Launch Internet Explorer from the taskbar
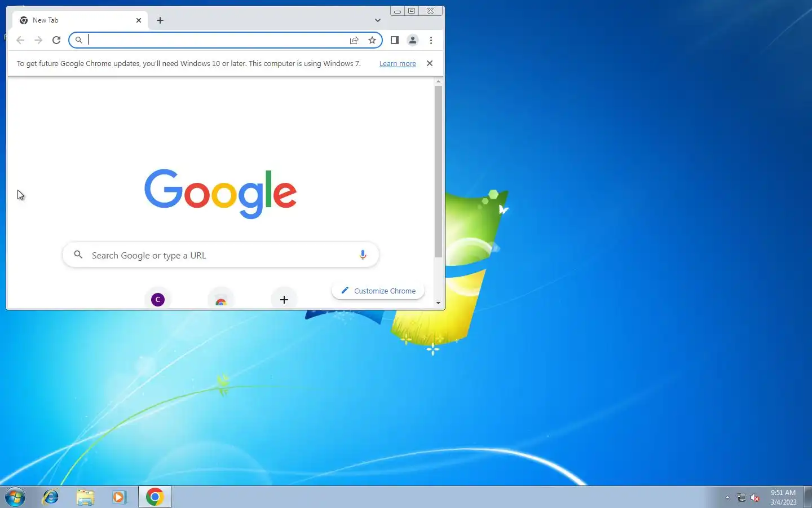Viewport: 812px width, 508px height. click(51, 497)
